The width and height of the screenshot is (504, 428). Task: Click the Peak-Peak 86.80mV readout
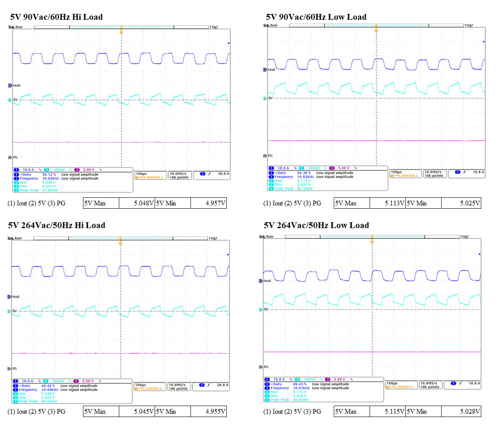287,400
